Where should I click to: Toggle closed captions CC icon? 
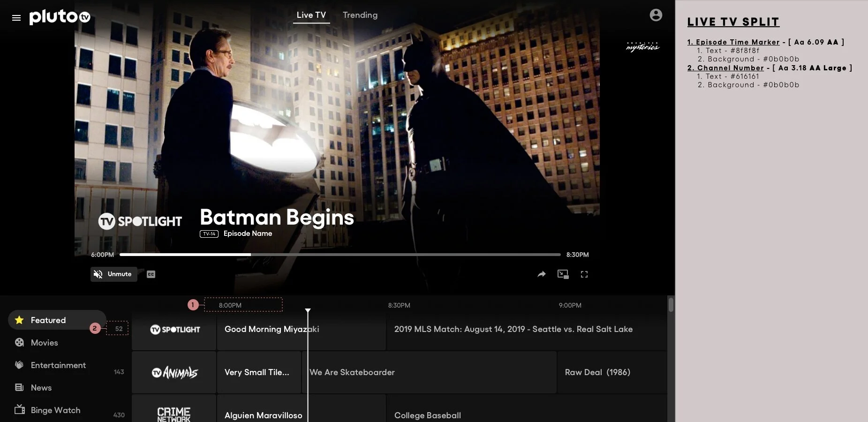click(x=151, y=274)
